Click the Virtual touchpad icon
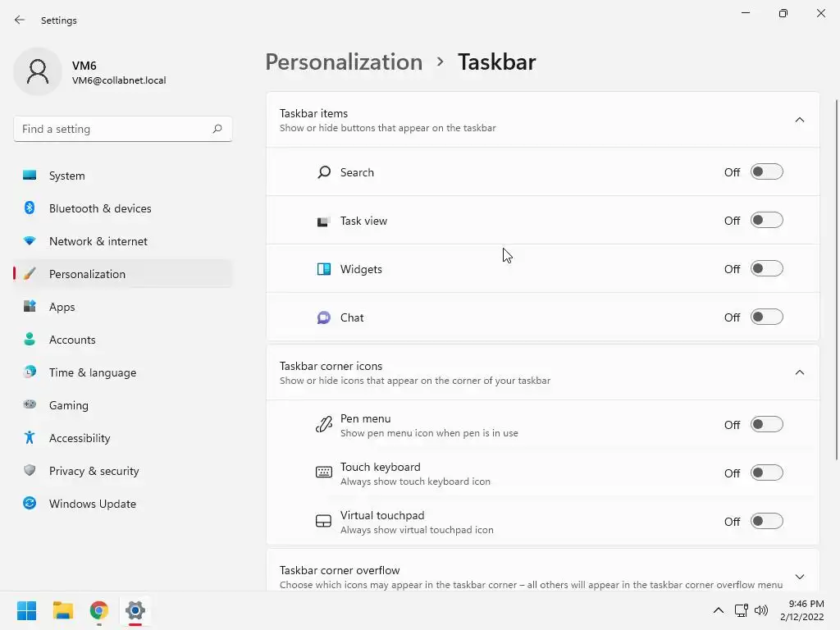This screenshot has width=840, height=630. (323, 521)
